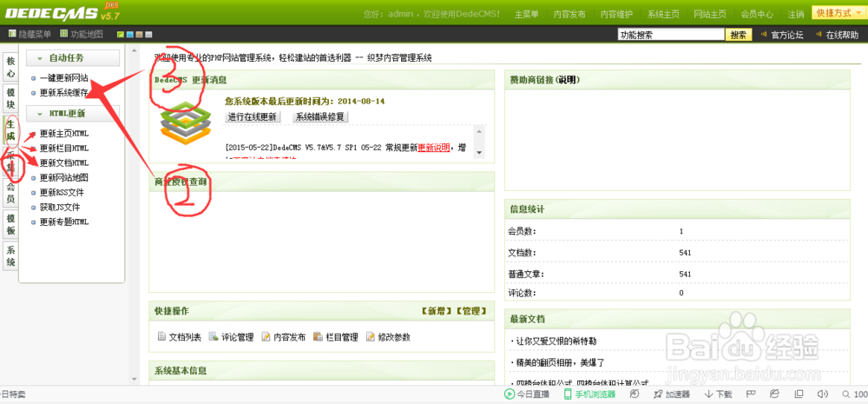Click 手机浏览器 in browser status bar
The image size is (868, 404).
pyautogui.click(x=589, y=394)
